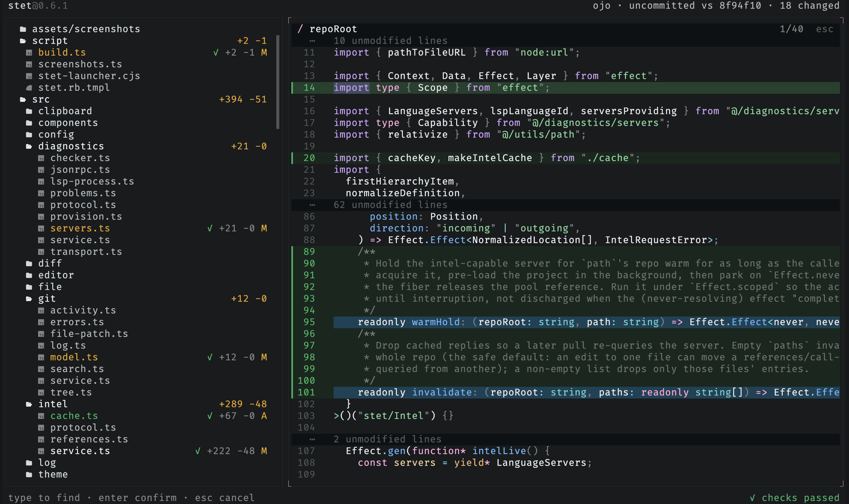The image size is (849, 504).
Task: Expand the 10 unmodified lines fold
Action: click(565, 41)
